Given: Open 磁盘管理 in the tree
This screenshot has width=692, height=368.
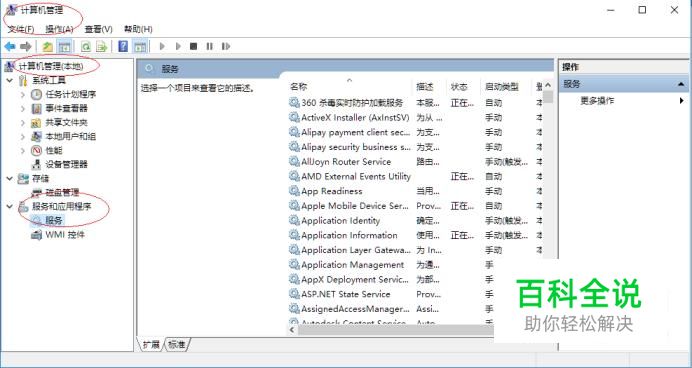Looking at the screenshot, I should coord(62,192).
